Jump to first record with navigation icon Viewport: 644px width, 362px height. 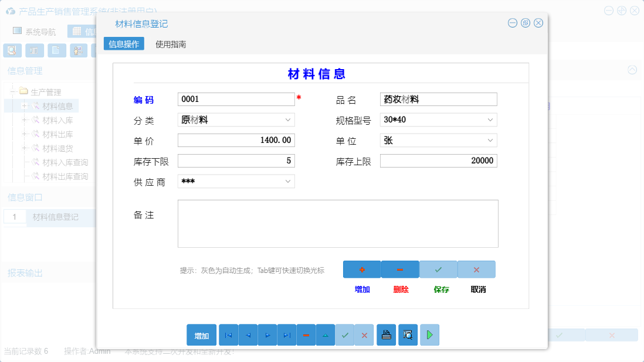(228, 334)
